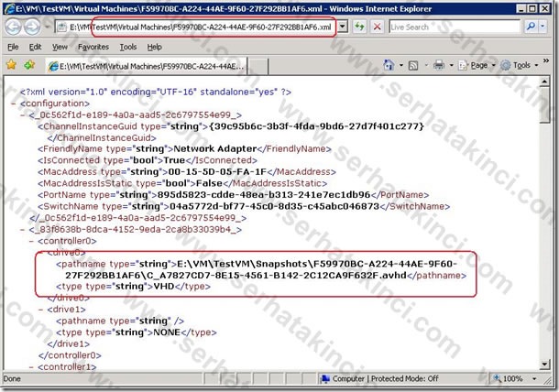Click the address bar with the XML path
This screenshot has height=392, width=559.
click(x=196, y=27)
